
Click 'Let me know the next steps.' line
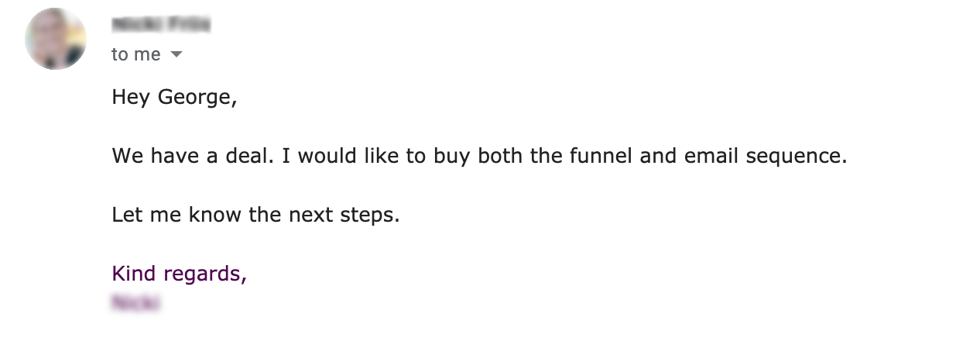click(x=255, y=215)
